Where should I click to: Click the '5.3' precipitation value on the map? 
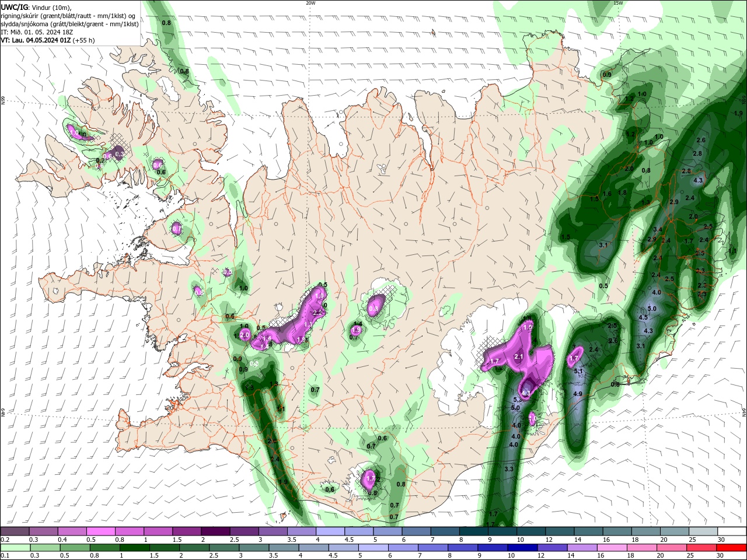[517, 400]
